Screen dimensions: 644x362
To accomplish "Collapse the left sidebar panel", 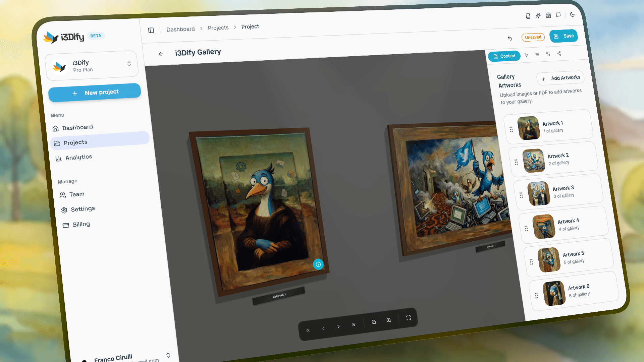I will 151,30.
